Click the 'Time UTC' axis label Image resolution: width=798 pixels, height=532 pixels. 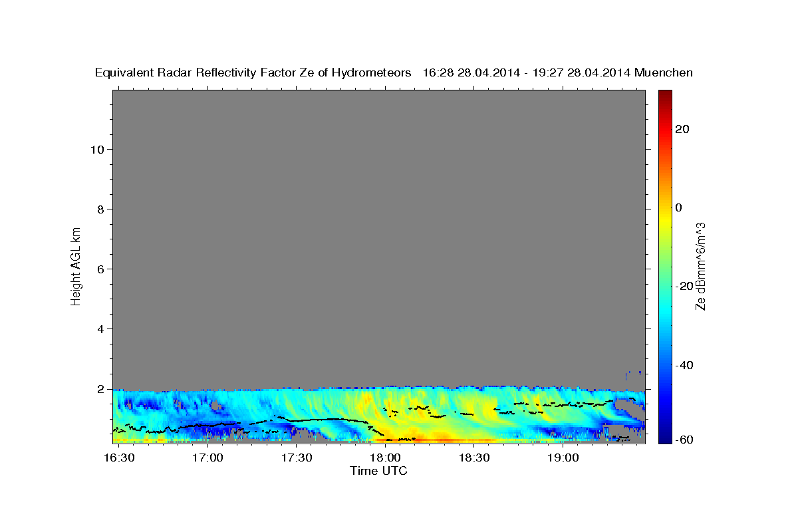(378, 471)
